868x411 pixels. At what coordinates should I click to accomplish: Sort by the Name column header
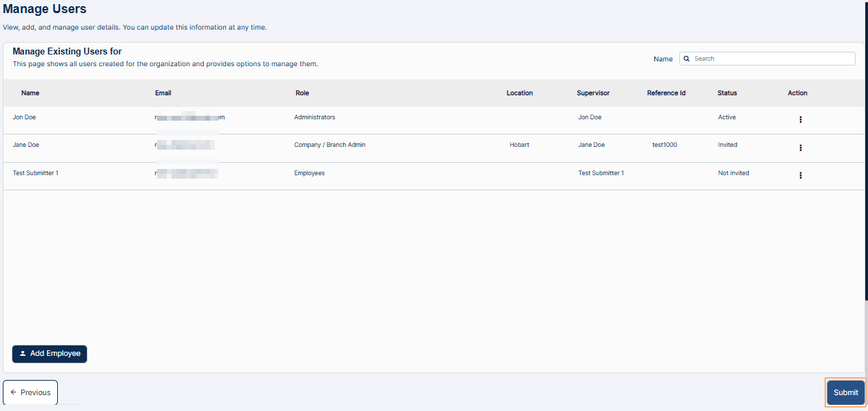coord(30,93)
